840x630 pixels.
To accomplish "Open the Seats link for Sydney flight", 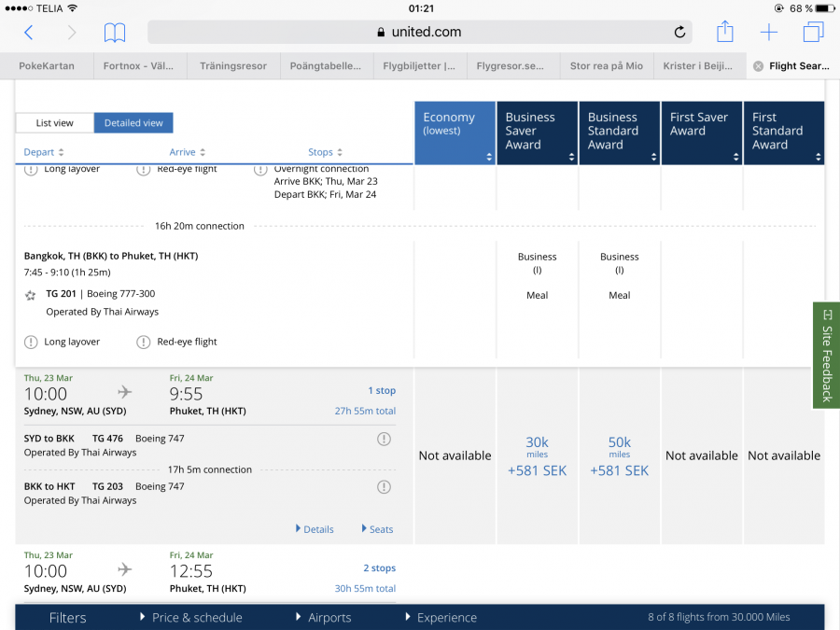I will coord(377,529).
